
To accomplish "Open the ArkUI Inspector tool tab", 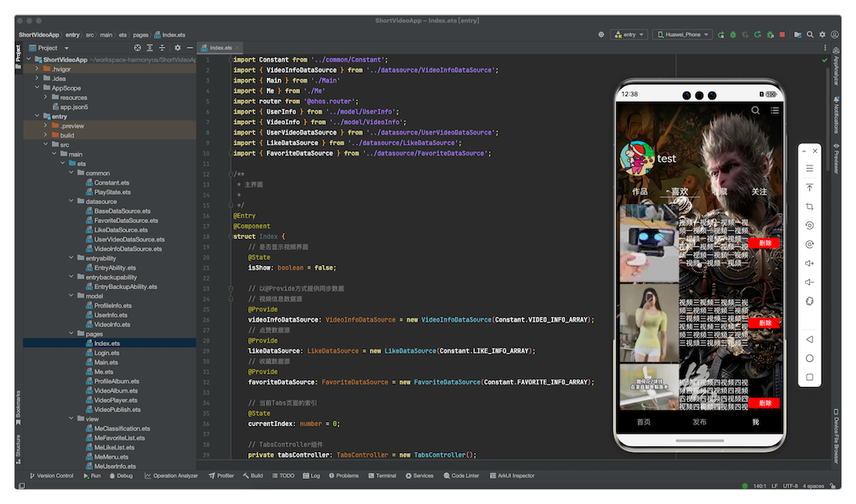I will [512, 476].
